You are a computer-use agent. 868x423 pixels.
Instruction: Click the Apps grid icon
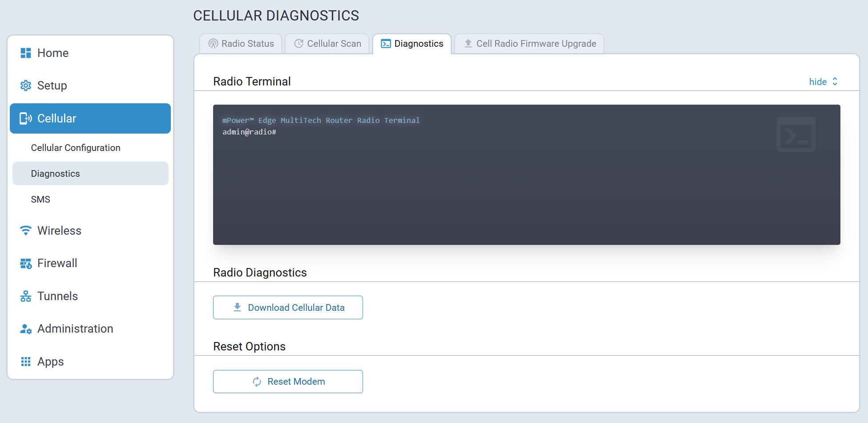(x=26, y=362)
